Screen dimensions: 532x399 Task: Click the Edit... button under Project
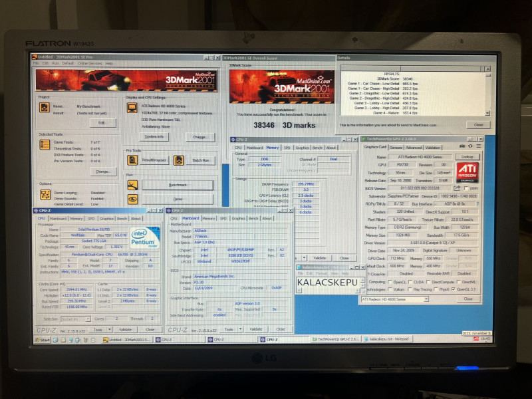103,122
